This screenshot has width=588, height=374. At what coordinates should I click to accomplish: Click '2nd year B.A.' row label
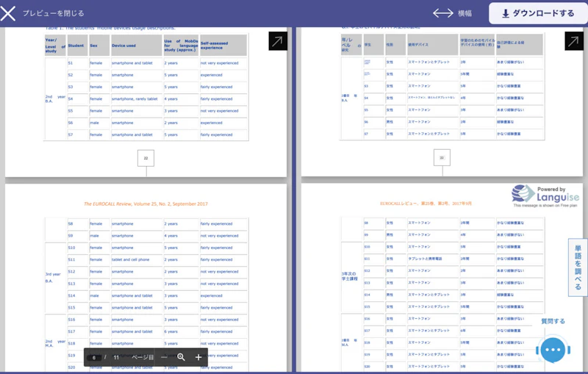55,99
